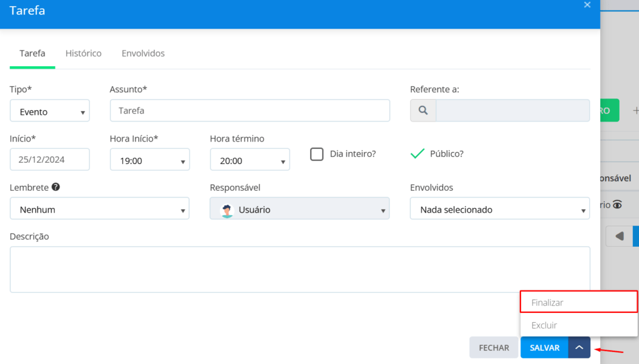Click the Início date field 25/12/2024
Image resolution: width=639 pixels, height=364 pixels.
tap(50, 159)
